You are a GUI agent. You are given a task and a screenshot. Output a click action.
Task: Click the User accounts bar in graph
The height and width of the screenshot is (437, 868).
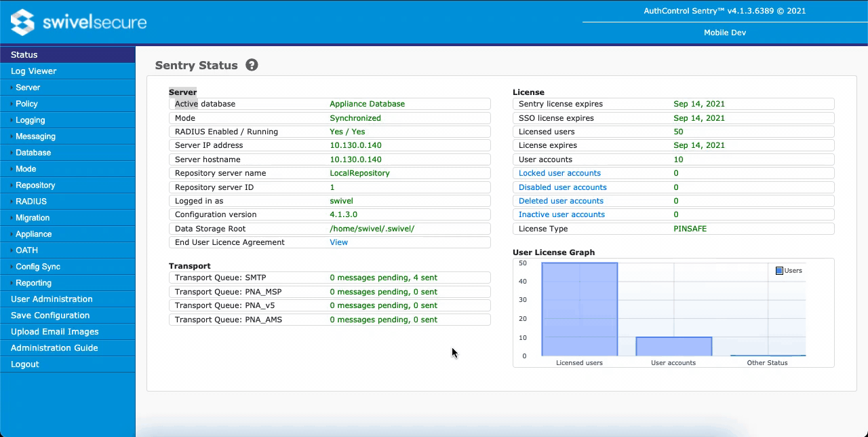tap(673, 346)
